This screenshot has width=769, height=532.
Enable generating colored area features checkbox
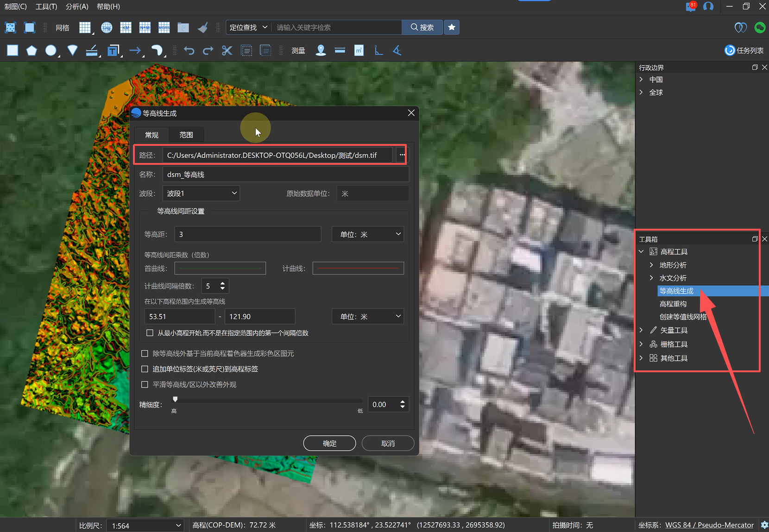click(x=145, y=354)
